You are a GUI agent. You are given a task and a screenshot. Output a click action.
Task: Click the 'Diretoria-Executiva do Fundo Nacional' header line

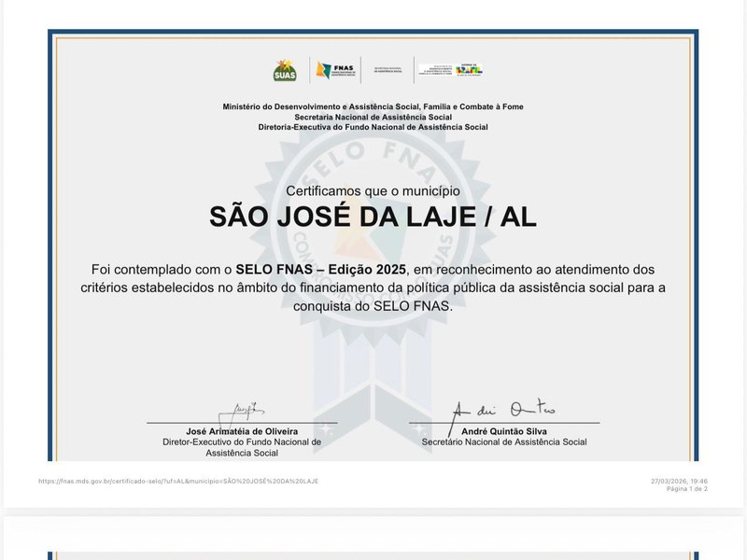pos(373,127)
